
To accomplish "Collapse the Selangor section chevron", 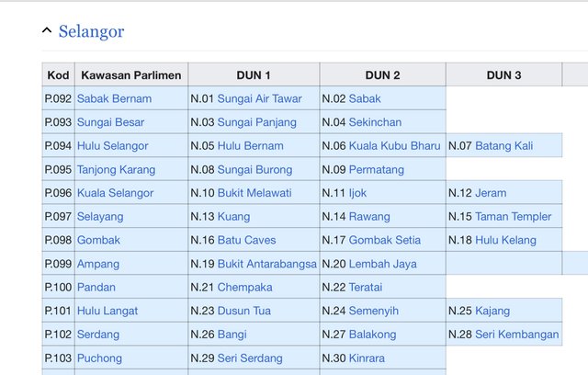I will click(x=47, y=30).
